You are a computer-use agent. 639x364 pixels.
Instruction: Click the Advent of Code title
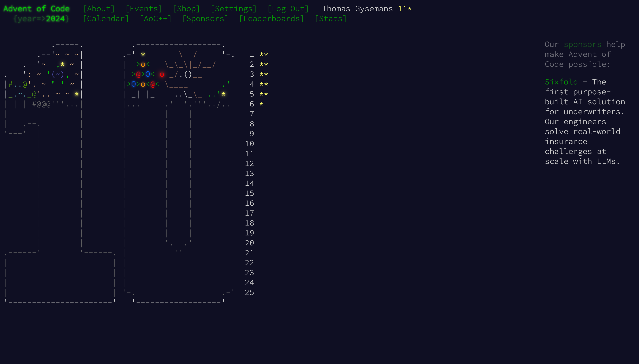[37, 9]
